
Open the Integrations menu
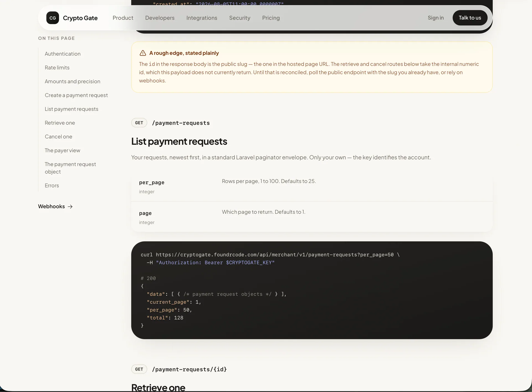[202, 18]
